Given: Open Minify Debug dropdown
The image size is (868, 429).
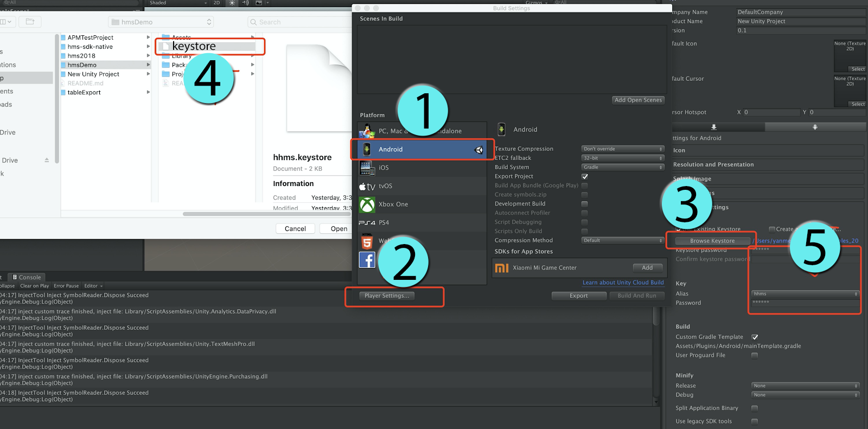Looking at the screenshot, I should (x=806, y=395).
